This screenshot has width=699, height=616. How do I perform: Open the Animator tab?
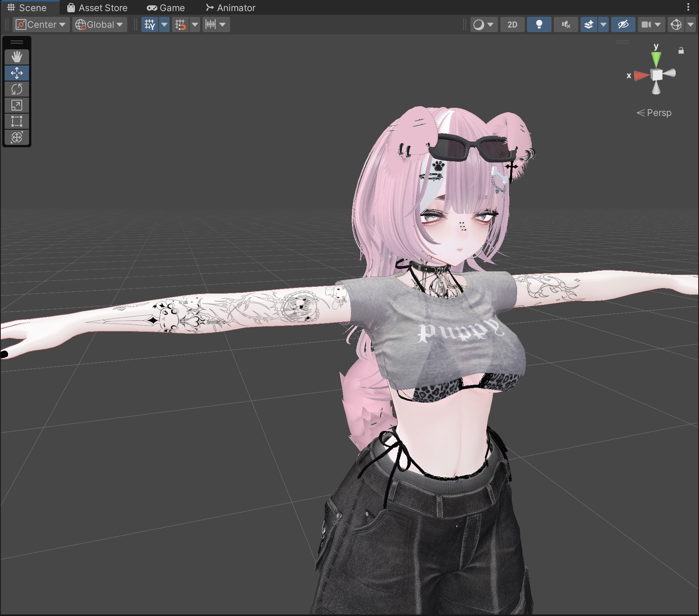coord(231,8)
